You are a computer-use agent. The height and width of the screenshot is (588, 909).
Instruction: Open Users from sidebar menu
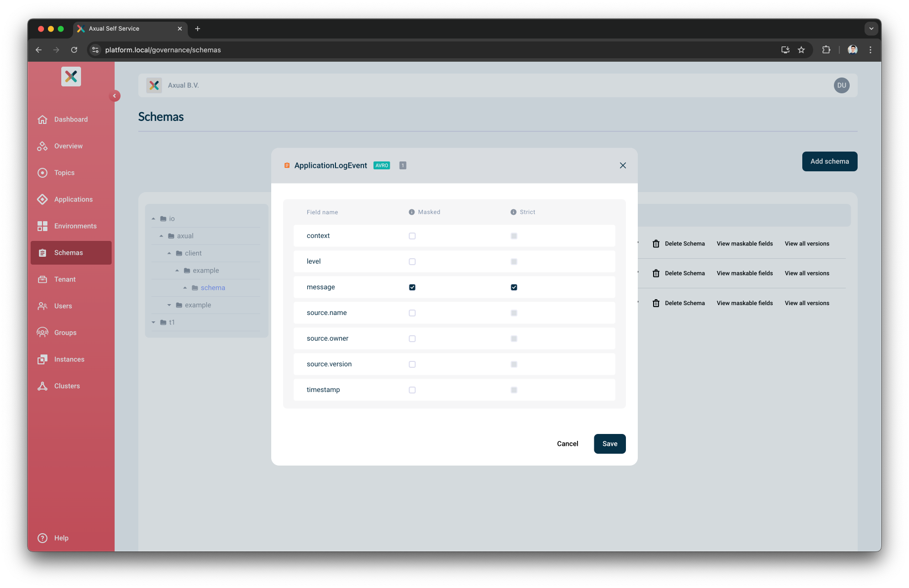click(x=71, y=306)
